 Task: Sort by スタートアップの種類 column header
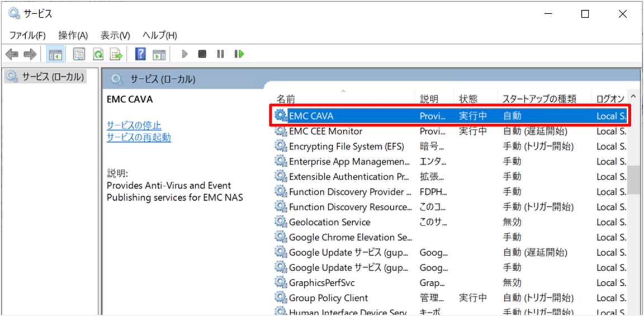click(x=544, y=99)
